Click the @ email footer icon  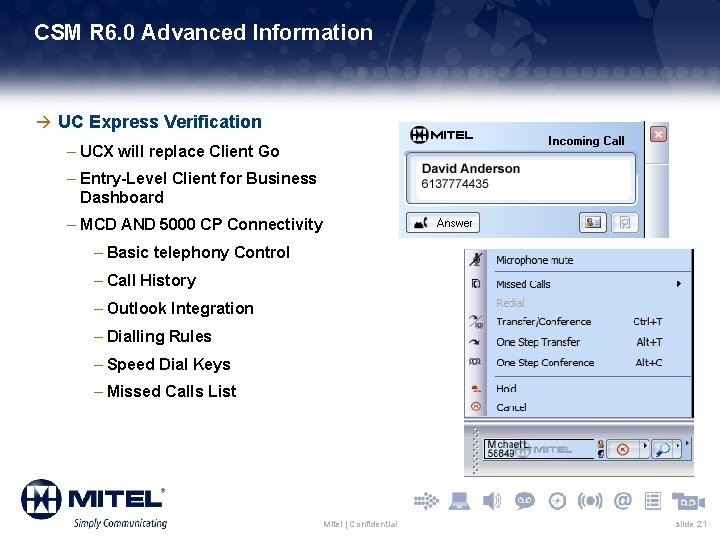coord(623,501)
